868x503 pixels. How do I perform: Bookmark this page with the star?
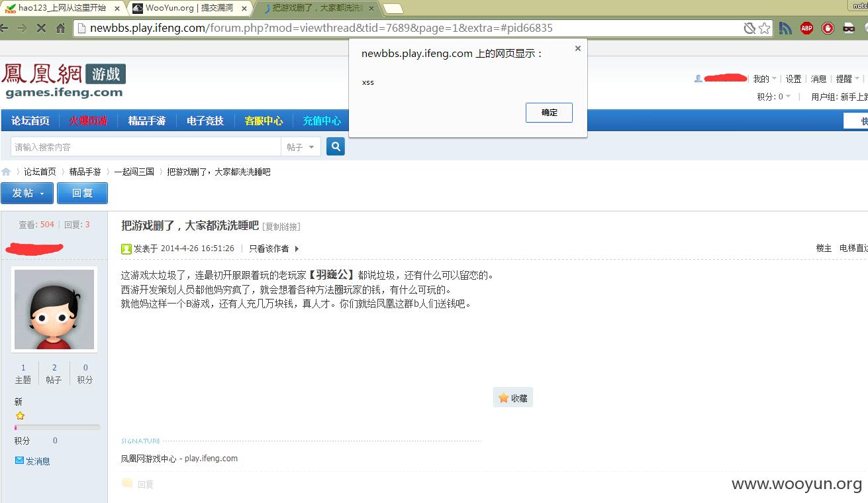[764, 28]
